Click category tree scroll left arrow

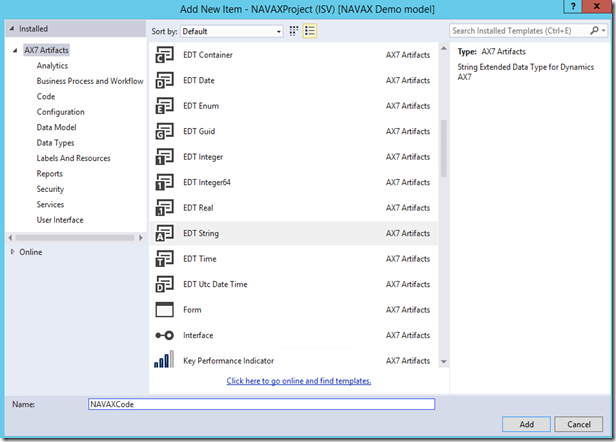(x=10, y=238)
